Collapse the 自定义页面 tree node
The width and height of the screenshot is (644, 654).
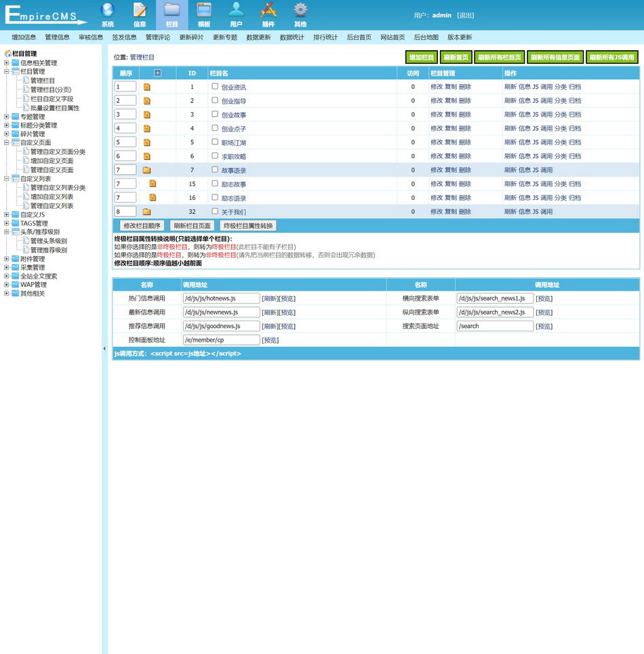coord(7,142)
